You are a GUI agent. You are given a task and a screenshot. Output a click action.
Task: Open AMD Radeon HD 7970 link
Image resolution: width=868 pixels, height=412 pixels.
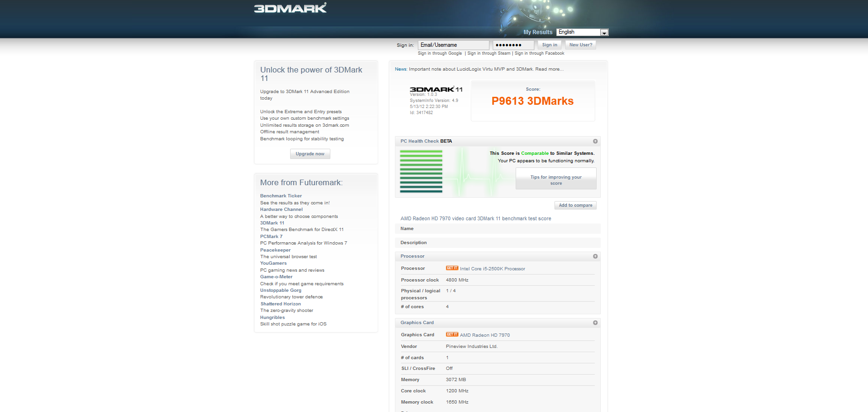click(x=485, y=335)
